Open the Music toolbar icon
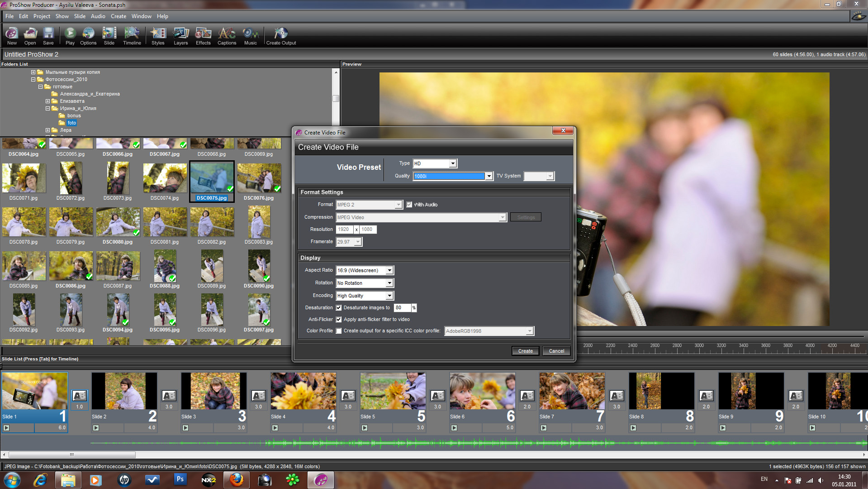This screenshot has height=489, width=868. pos(251,36)
